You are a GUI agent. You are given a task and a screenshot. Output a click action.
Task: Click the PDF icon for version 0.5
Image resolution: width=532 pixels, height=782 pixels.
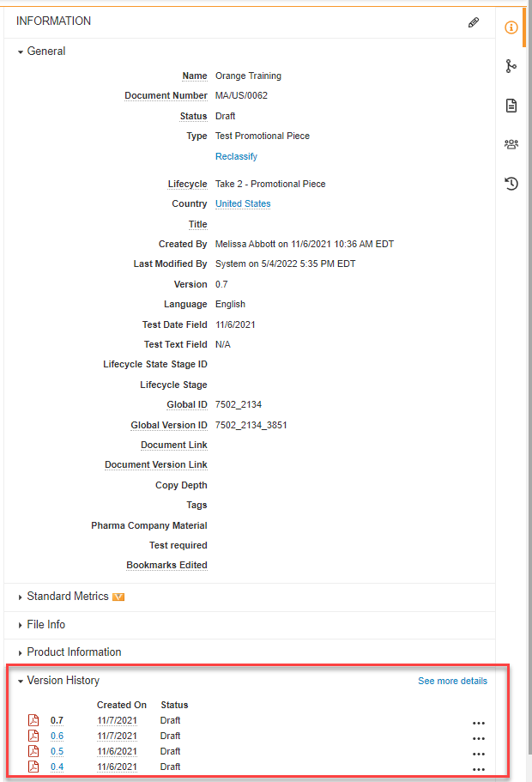click(34, 751)
